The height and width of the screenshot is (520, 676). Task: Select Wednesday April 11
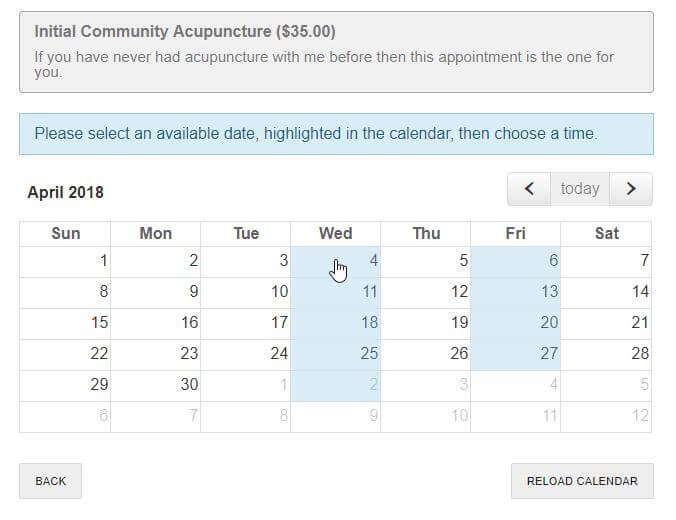pyautogui.click(x=335, y=293)
